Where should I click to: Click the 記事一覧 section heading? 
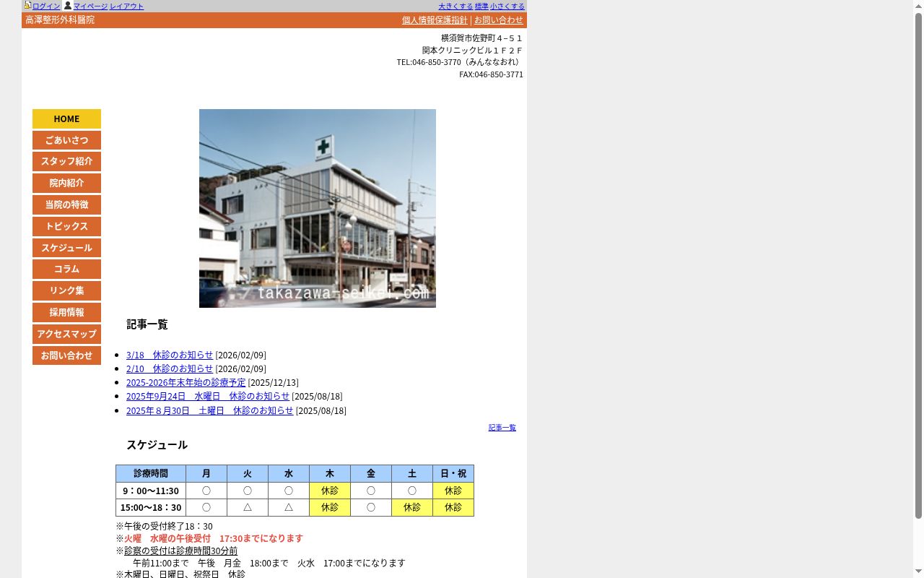pyautogui.click(x=147, y=324)
